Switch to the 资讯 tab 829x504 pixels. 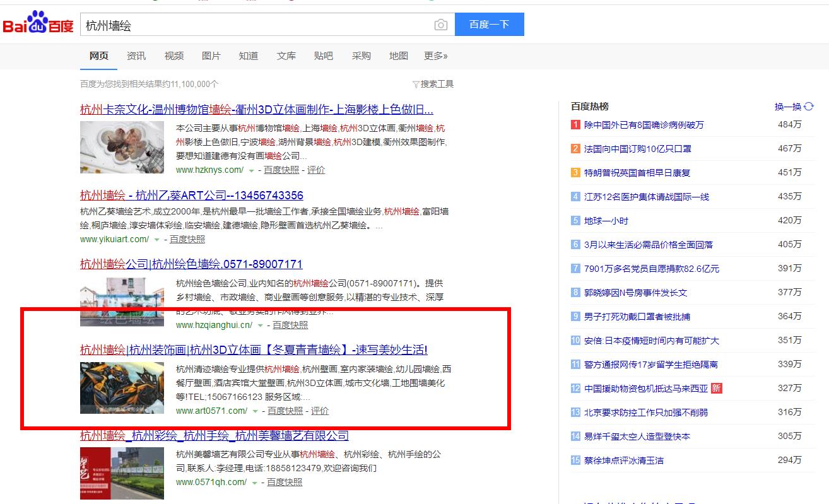[x=136, y=56]
